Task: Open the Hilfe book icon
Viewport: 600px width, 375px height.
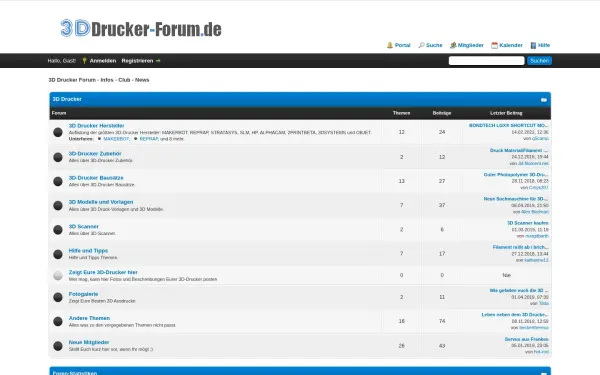Action: click(533, 45)
